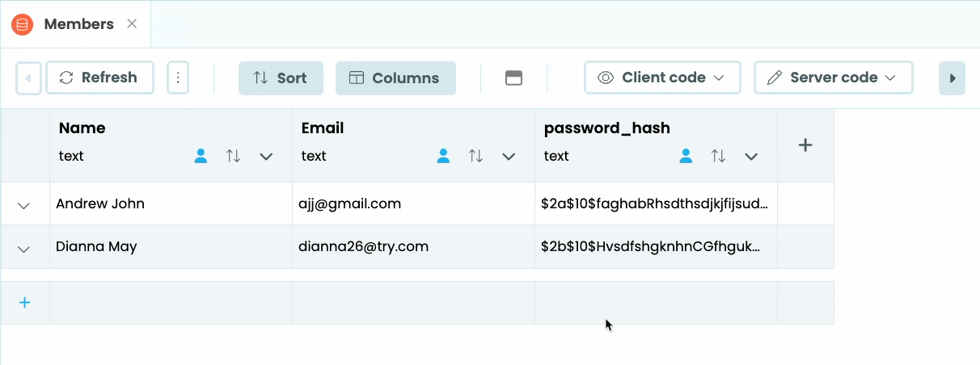
Task: Close the Members tab
Action: tap(132, 23)
